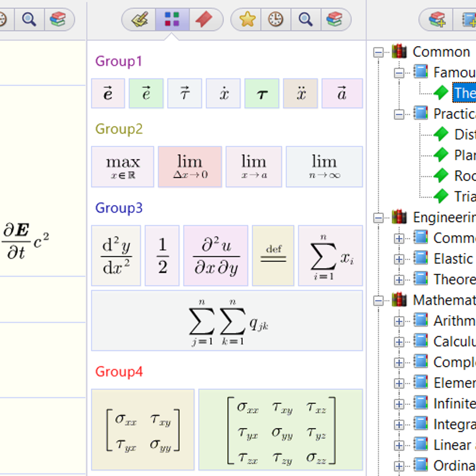This screenshot has height=476, width=476.
Task: Expand the Elastic node under Engineering
Action: pyautogui.click(x=399, y=259)
